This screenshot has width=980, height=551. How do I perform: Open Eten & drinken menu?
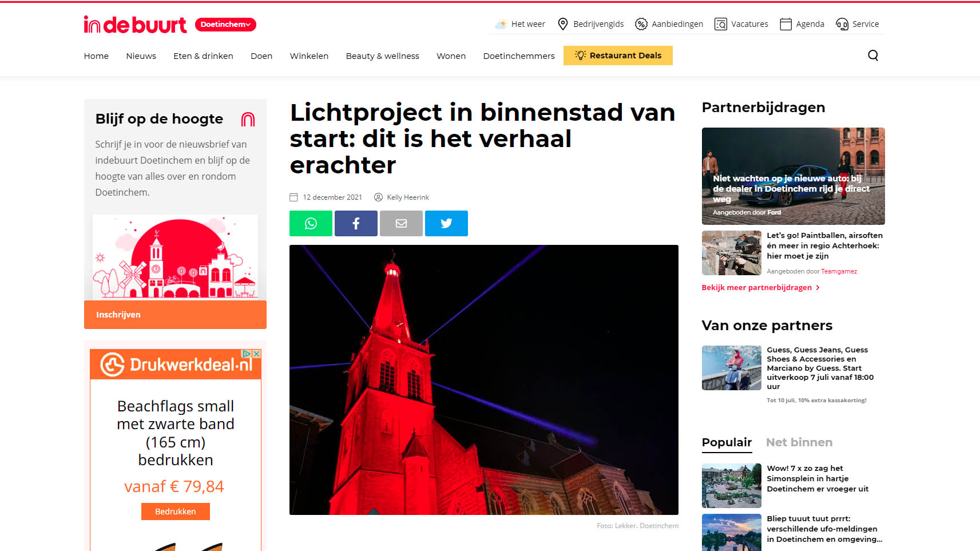tap(203, 56)
